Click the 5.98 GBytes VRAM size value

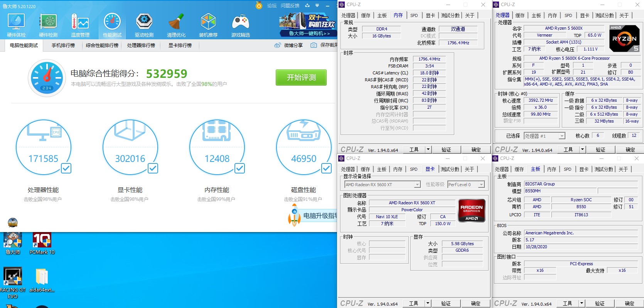coord(462,244)
